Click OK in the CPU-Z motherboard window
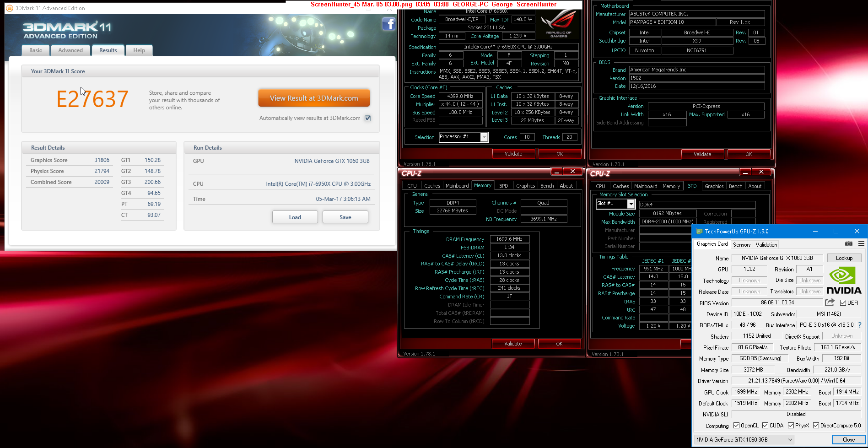Image resolution: width=868 pixels, height=448 pixels. click(x=749, y=154)
